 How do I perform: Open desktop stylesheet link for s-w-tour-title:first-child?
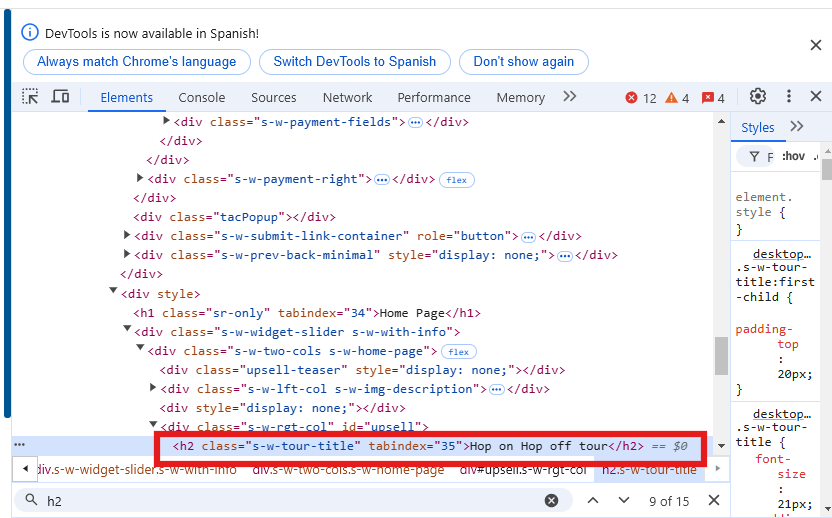(x=782, y=254)
